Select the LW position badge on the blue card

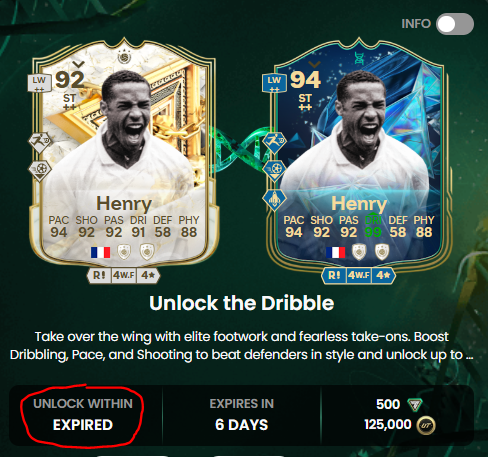coord(274,83)
